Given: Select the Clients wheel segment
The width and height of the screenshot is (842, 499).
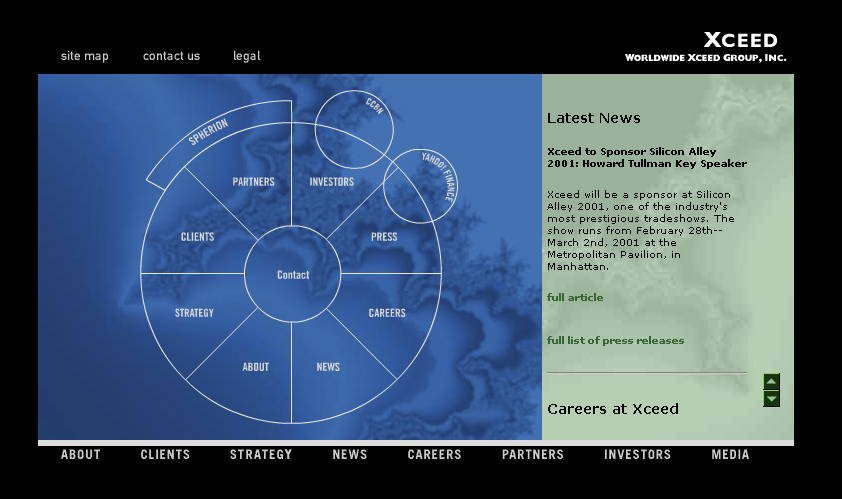Looking at the screenshot, I should (197, 237).
